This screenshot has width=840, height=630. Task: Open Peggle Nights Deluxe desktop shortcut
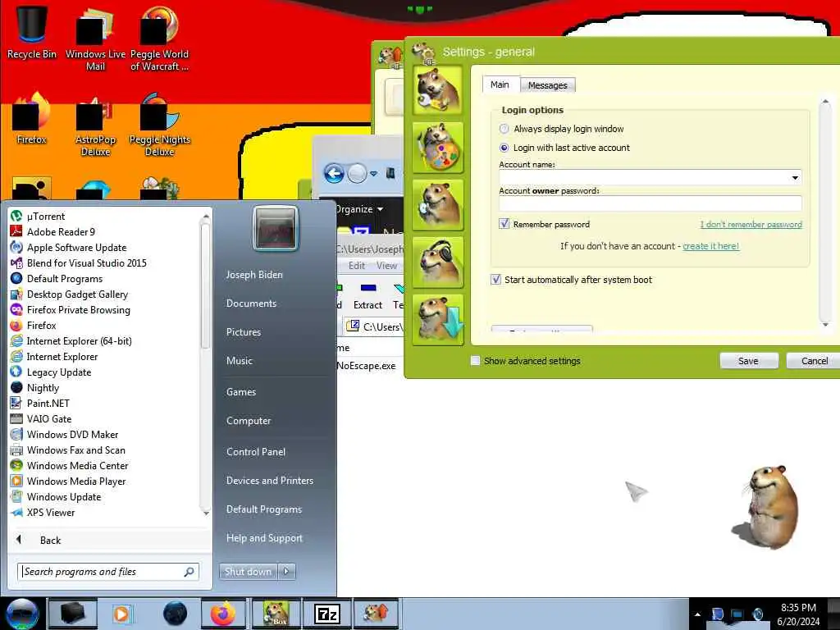click(160, 126)
